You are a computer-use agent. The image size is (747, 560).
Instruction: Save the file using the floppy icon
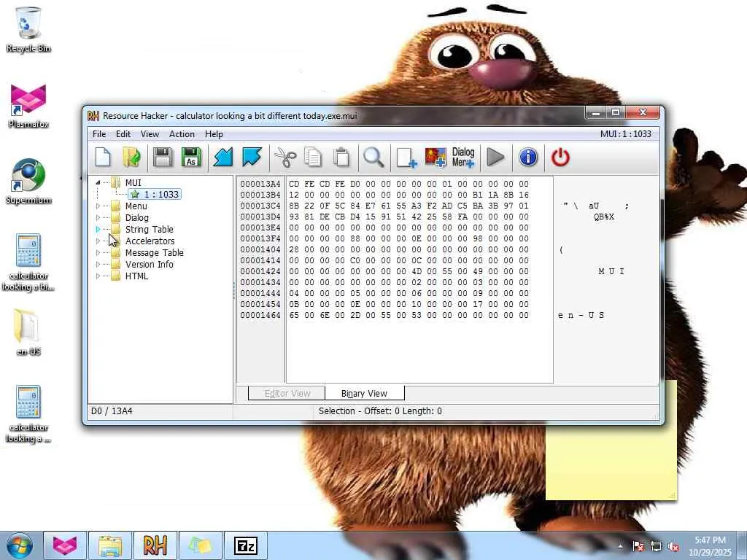[x=163, y=157]
